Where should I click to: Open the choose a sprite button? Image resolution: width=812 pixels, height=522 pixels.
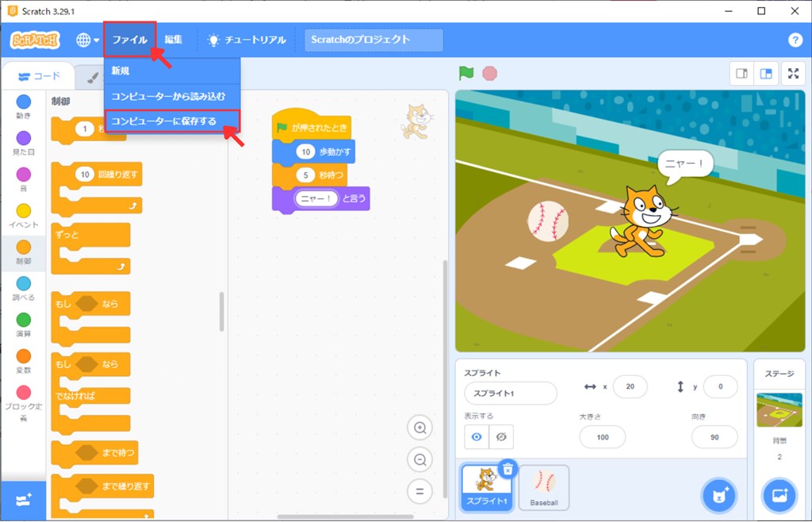[x=718, y=496]
